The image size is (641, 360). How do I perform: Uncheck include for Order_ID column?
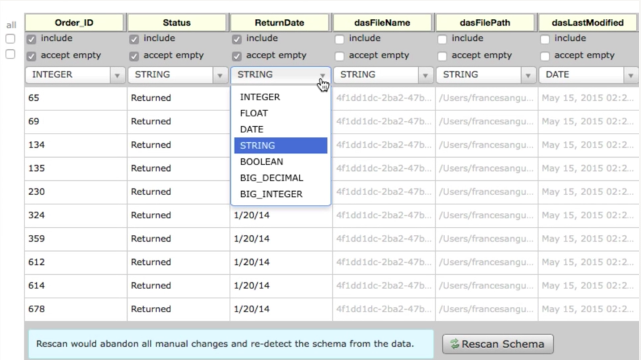[31, 39]
